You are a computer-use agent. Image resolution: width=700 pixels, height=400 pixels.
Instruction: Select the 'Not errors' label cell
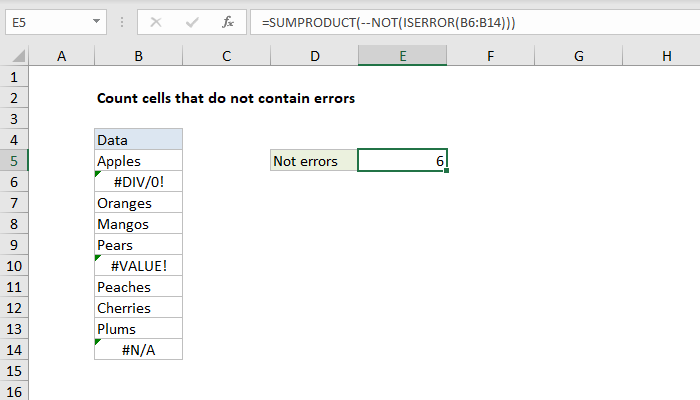pos(314,161)
